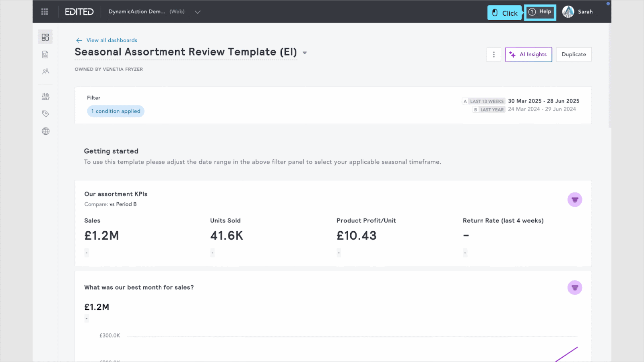Open filter icon on best month for sales card
This screenshot has width=644, height=362.
point(575,288)
